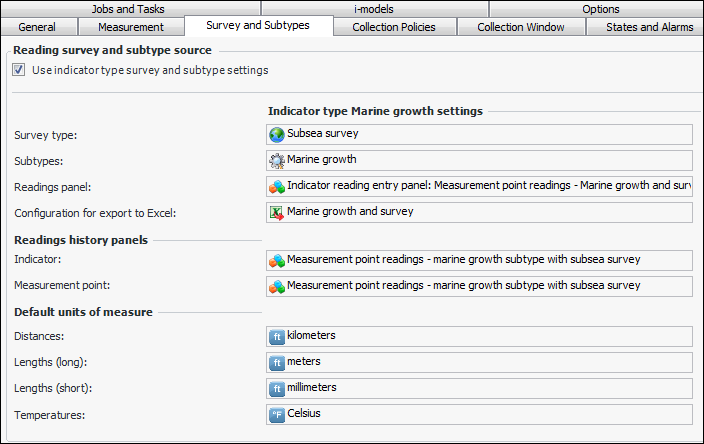The width and height of the screenshot is (704, 444).
Task: Open the Jobs and Tasks tab
Action: tap(127, 9)
